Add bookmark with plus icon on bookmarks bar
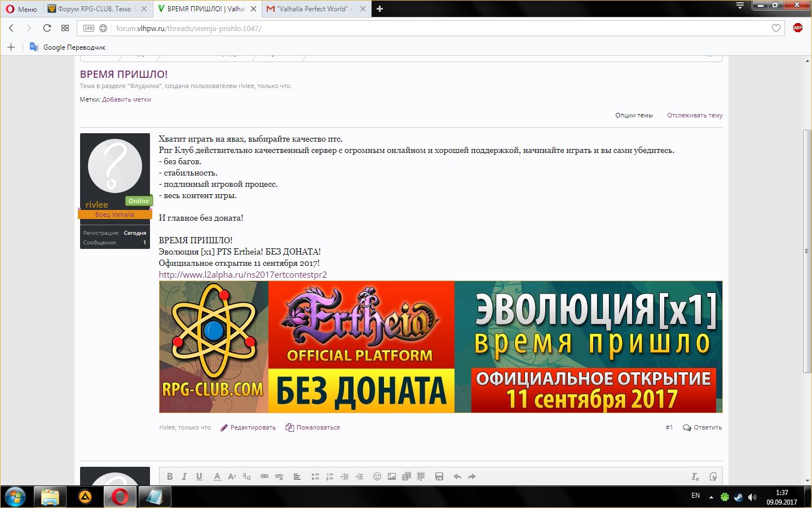This screenshot has height=508, width=812. 11,47
